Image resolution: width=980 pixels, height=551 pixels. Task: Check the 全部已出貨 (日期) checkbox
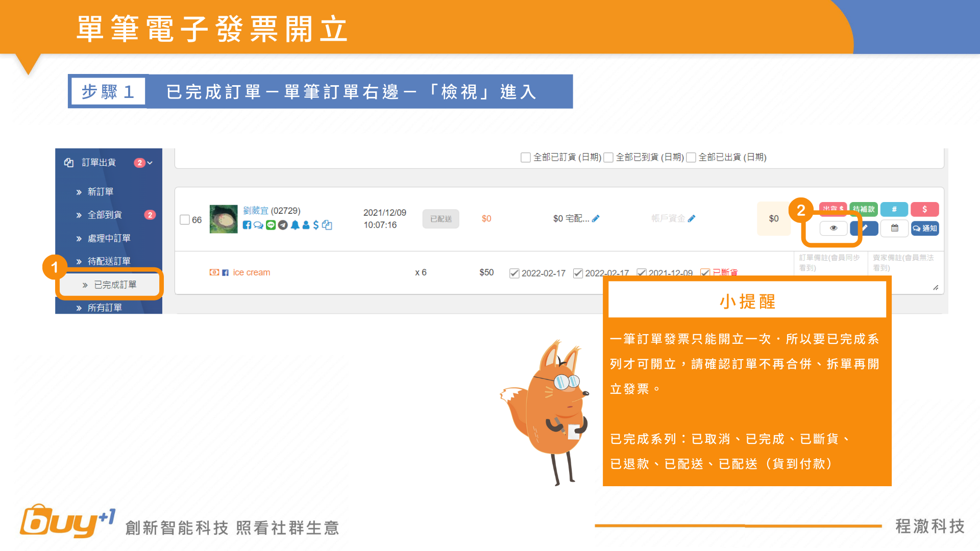point(691,158)
